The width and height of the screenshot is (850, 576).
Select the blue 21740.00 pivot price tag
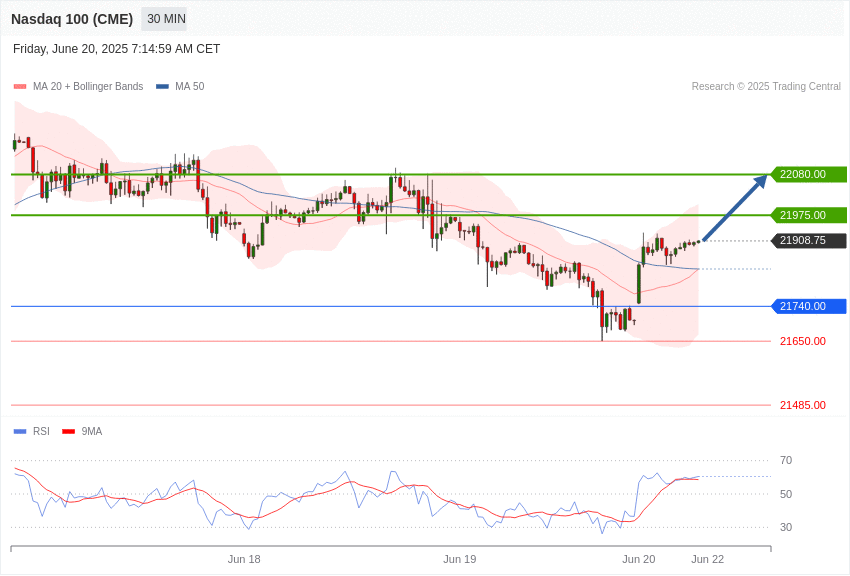(809, 306)
